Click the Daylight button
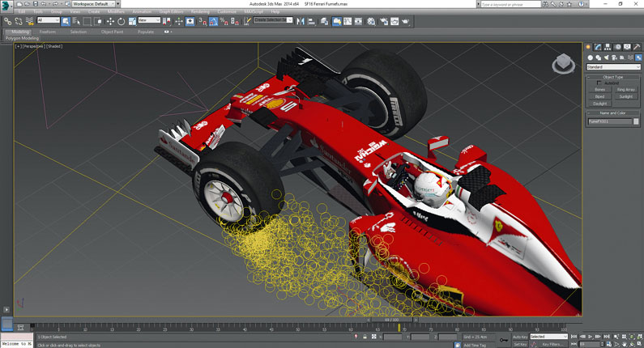The width and height of the screenshot is (644, 348). (599, 104)
